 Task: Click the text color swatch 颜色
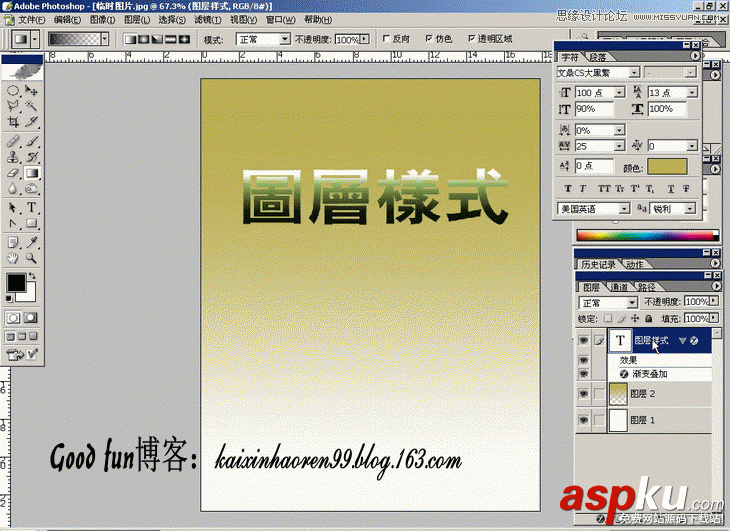tap(667, 167)
